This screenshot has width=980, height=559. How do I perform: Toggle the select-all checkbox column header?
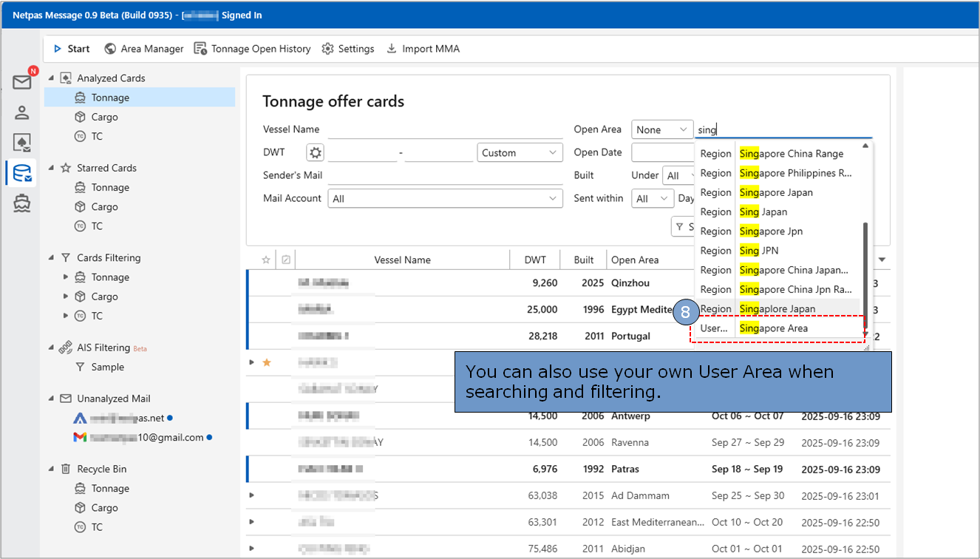pyautogui.click(x=286, y=260)
